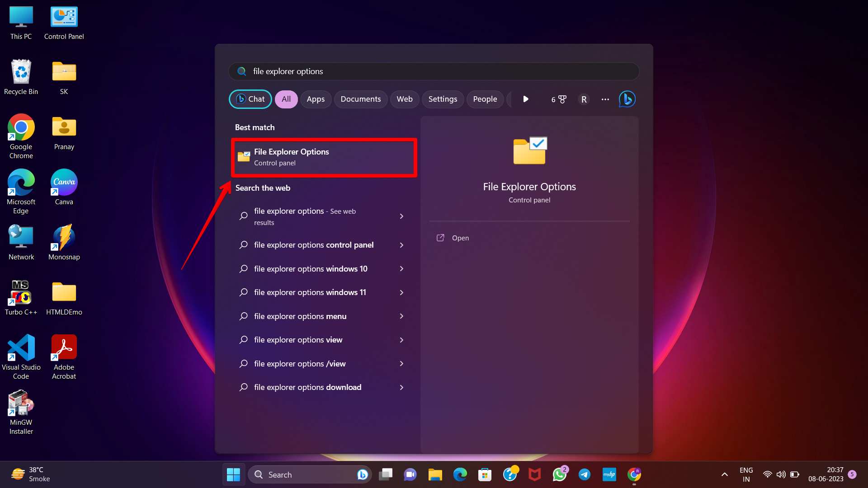Switch to the Documents filter tab

pos(360,99)
